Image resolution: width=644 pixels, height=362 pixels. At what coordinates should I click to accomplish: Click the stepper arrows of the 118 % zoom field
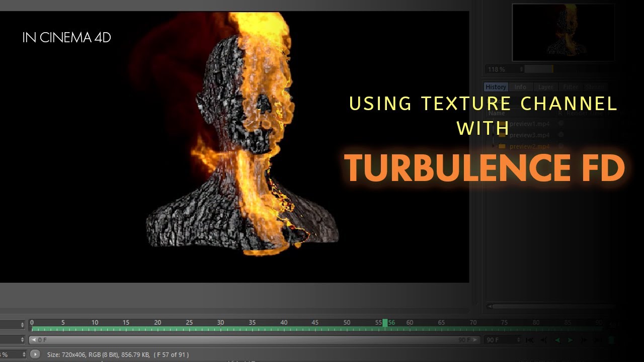521,69
